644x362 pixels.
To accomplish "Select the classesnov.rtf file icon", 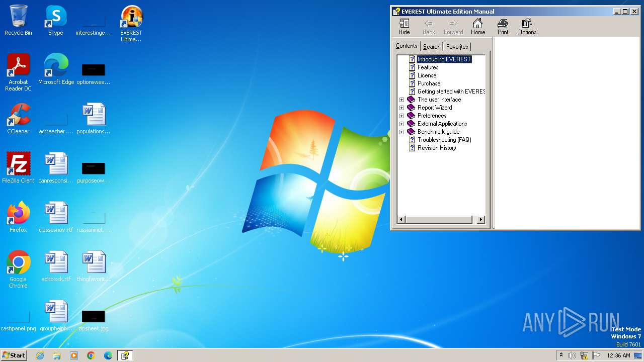I will click(56, 218).
